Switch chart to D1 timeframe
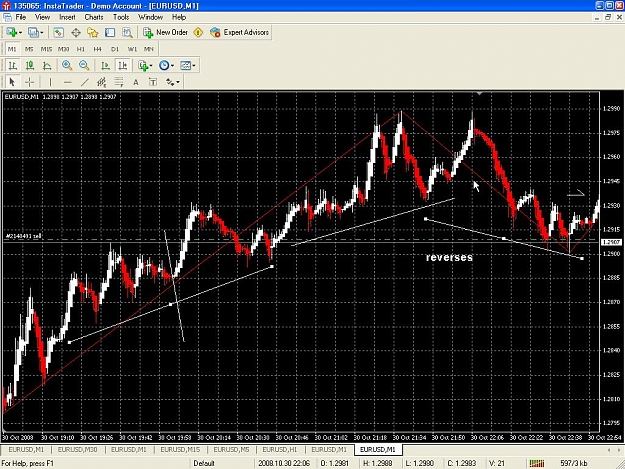This screenshot has height=469, width=625. pos(115,49)
